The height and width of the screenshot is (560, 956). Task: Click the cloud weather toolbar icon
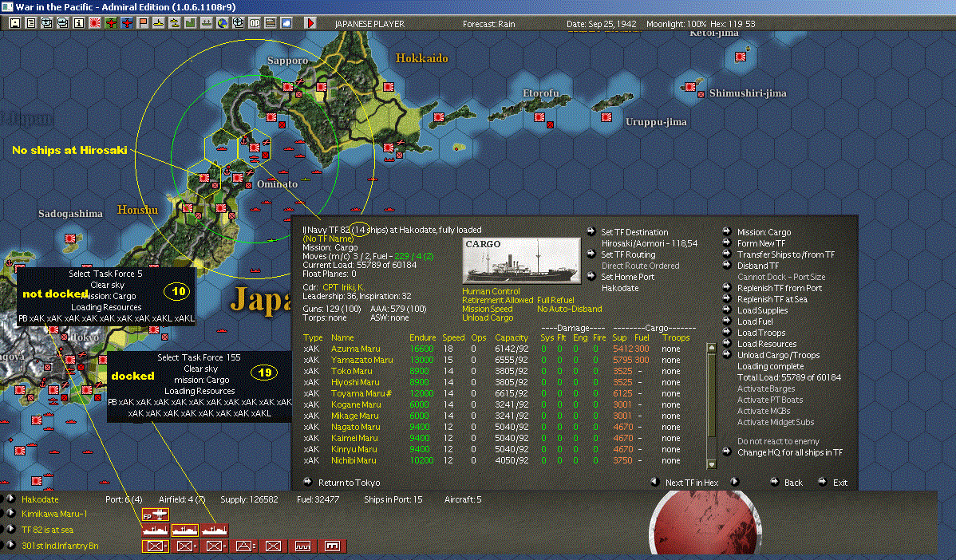click(286, 23)
